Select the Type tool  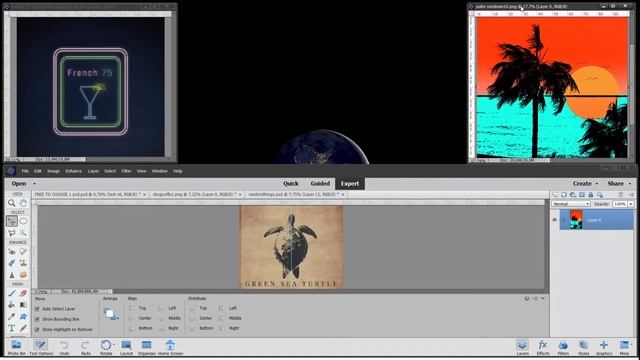pos(11,328)
